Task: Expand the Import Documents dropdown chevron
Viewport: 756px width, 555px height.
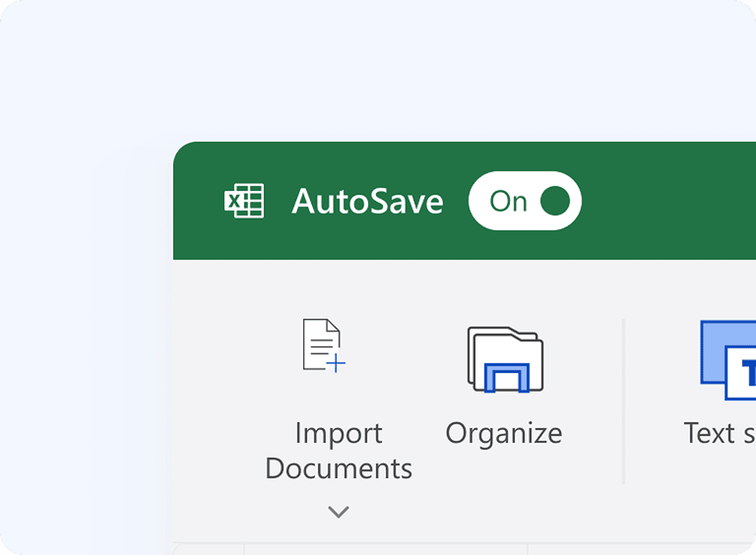Action: pyautogui.click(x=338, y=512)
